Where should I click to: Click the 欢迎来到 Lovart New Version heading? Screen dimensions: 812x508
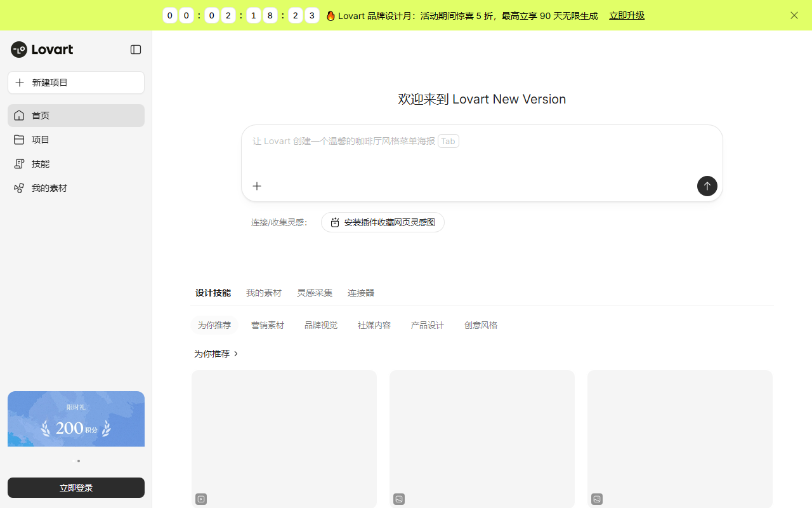point(482,99)
